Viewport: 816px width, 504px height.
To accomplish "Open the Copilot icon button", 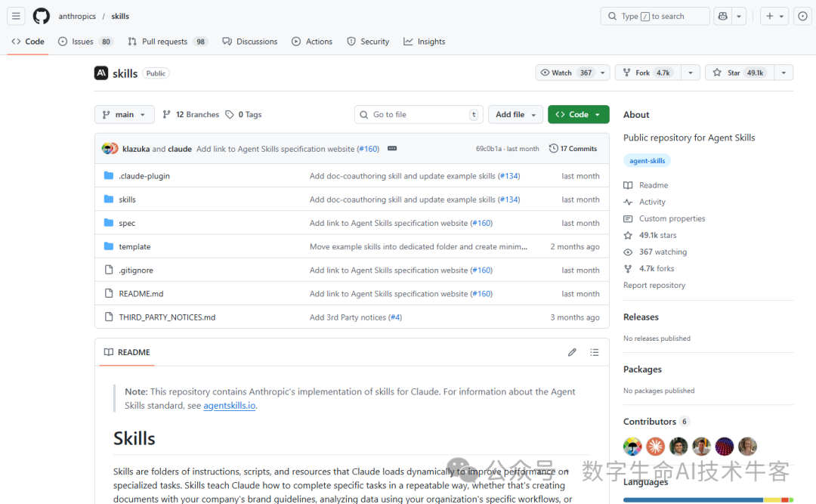I will (723, 16).
